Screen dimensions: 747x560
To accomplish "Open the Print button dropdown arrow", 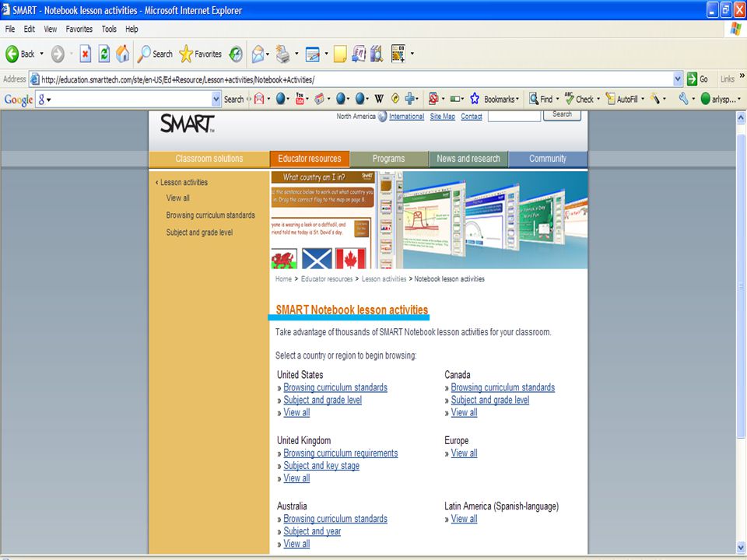I will tap(296, 54).
